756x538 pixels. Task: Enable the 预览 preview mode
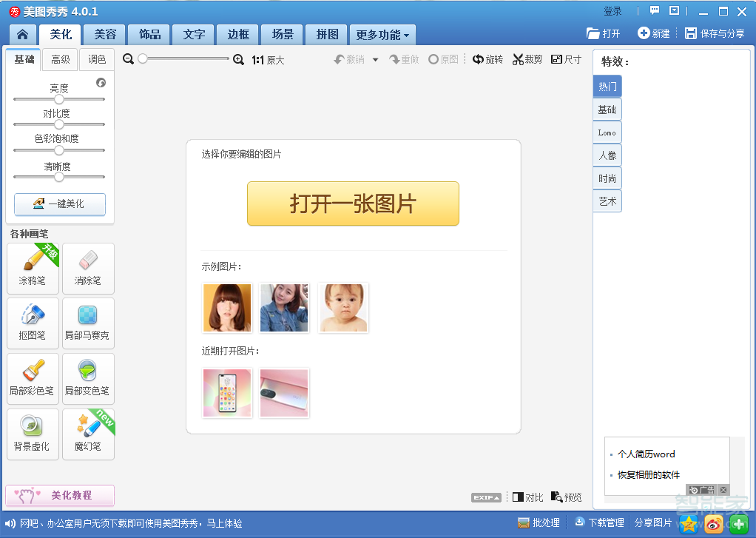566,497
